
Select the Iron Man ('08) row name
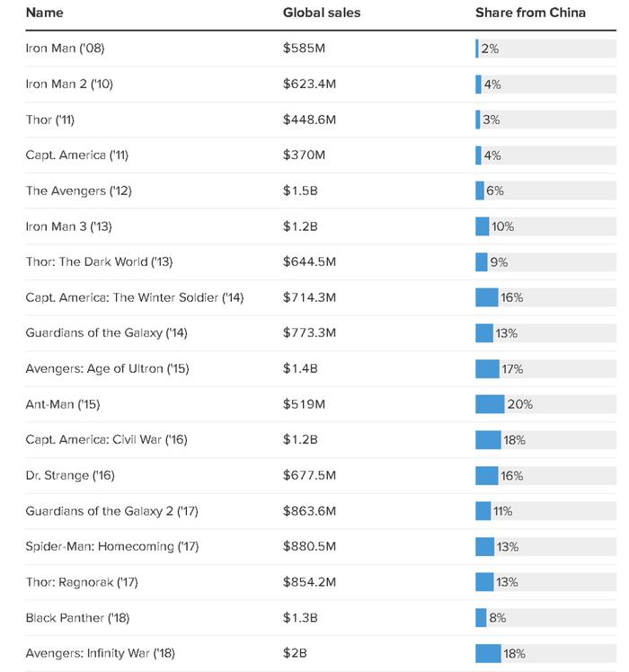pos(66,48)
